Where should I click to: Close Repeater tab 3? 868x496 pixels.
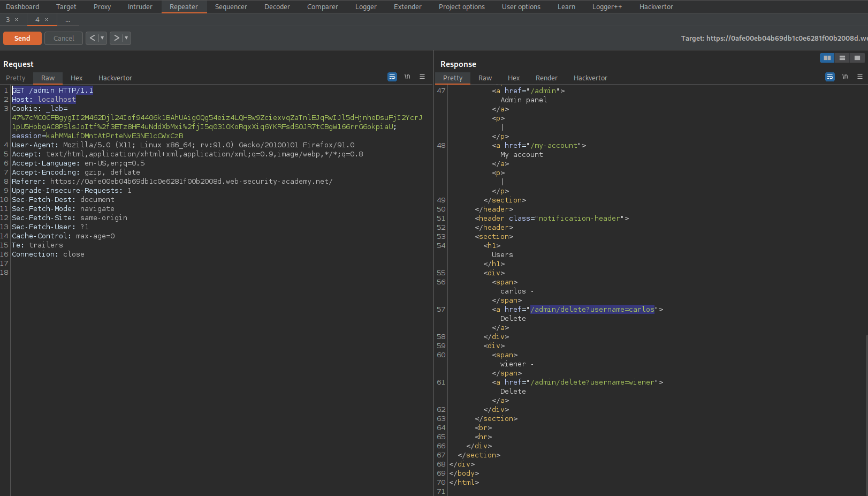click(x=17, y=20)
